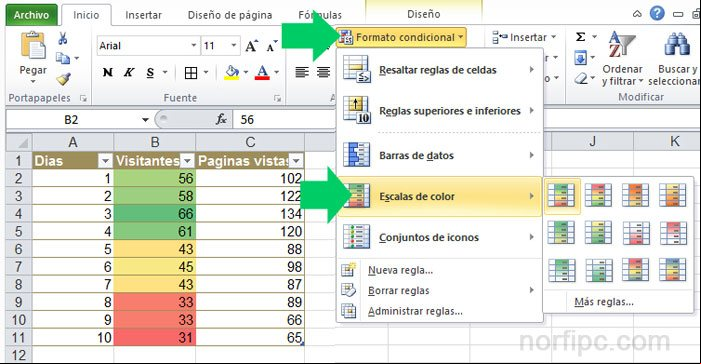
Task: Switch to the Diseño de página tab
Action: tap(230, 15)
